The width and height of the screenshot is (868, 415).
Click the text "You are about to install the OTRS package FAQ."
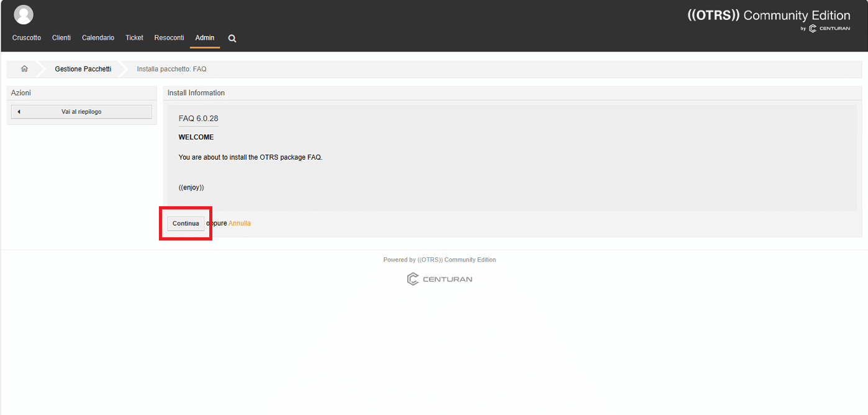point(250,157)
